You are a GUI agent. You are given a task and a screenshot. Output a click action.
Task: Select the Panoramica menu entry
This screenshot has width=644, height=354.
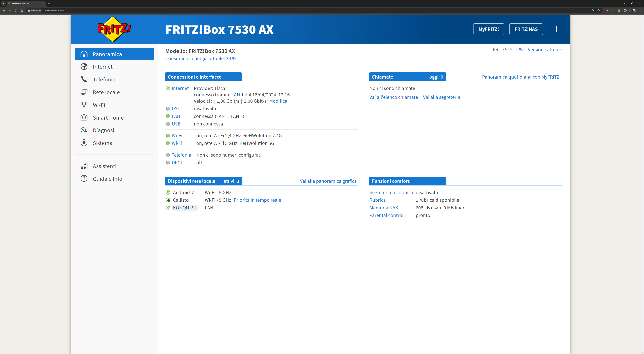pos(114,54)
